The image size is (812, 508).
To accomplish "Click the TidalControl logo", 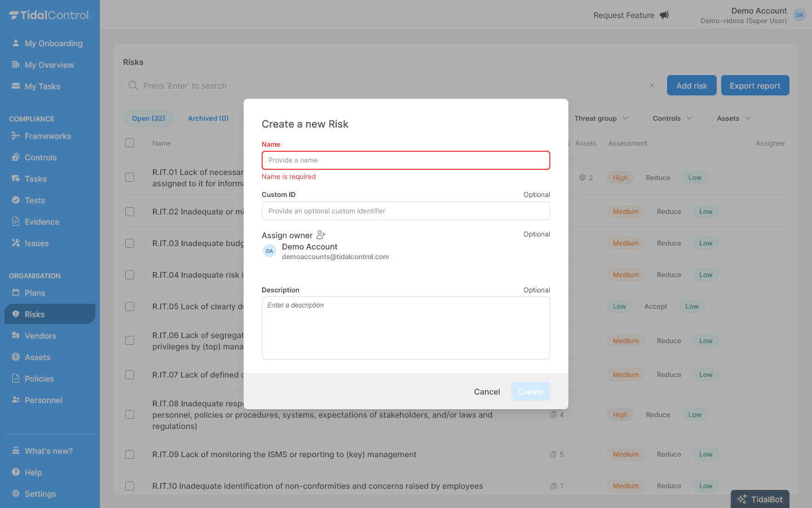I will [50, 15].
